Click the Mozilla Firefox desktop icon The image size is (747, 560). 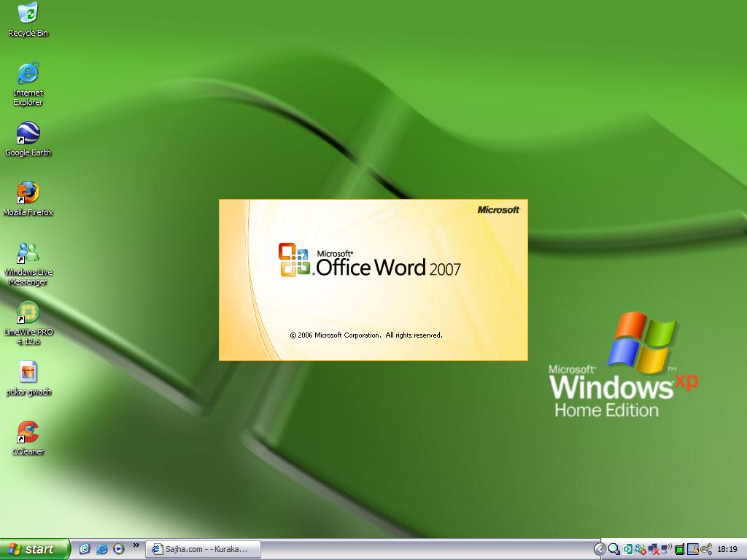tap(28, 193)
